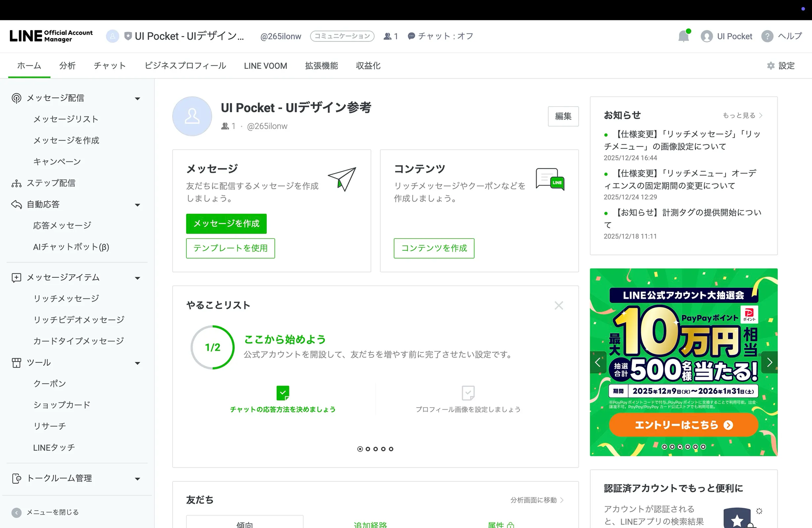Collapse the ツール section chevron

pyautogui.click(x=138, y=363)
